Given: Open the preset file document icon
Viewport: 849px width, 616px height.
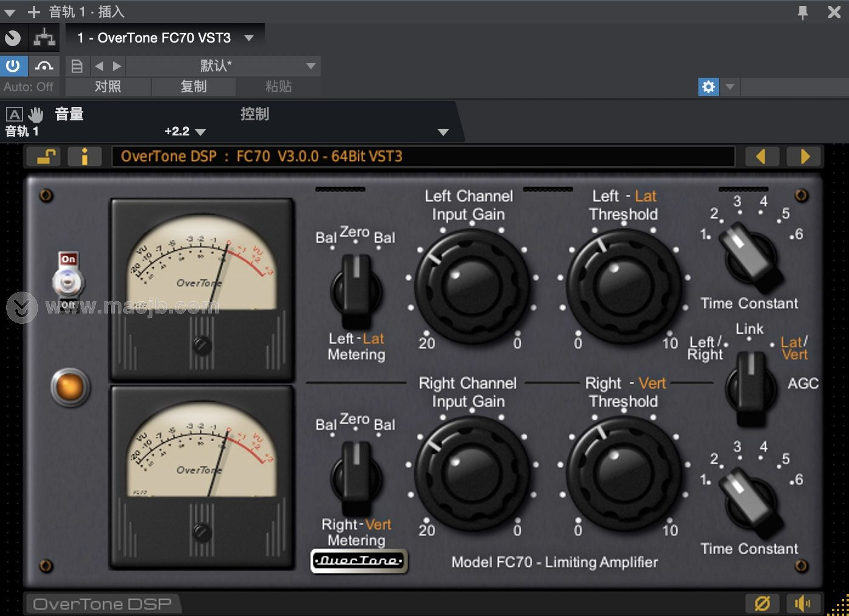Looking at the screenshot, I should (x=77, y=66).
